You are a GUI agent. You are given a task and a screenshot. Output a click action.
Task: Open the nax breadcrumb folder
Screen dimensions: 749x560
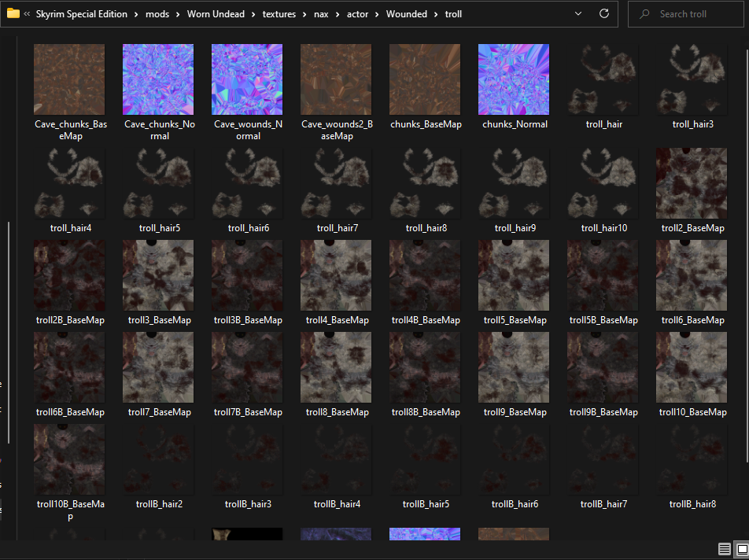pos(321,14)
